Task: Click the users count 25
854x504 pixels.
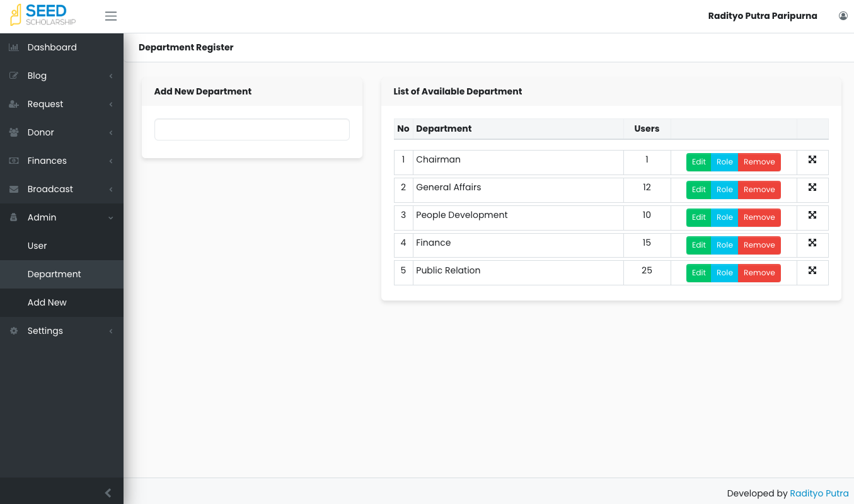Action: tap(647, 270)
